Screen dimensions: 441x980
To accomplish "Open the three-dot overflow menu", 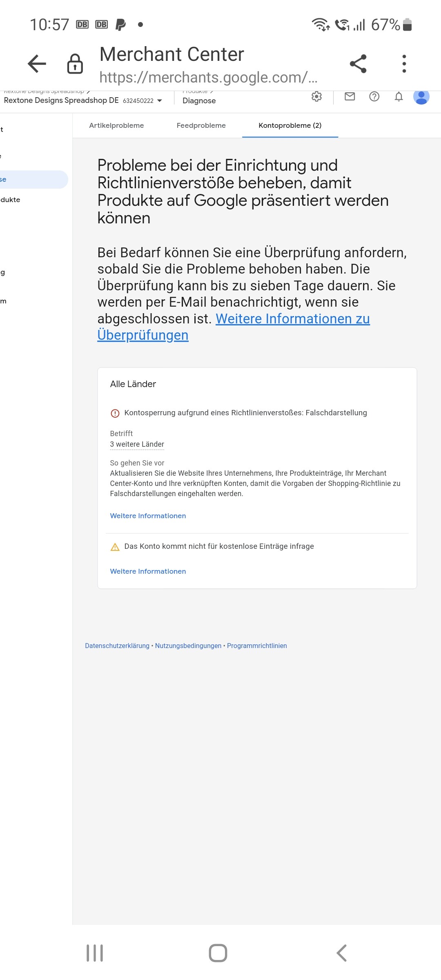I will (x=404, y=64).
